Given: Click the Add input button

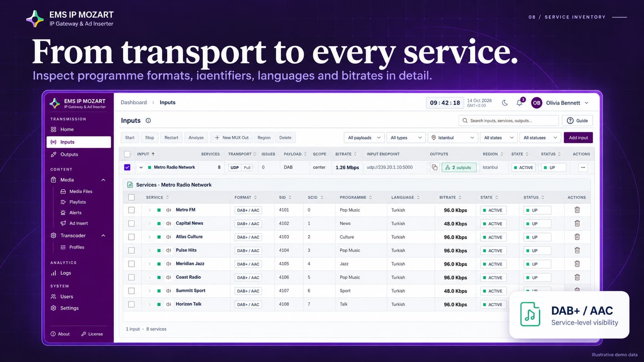Looking at the screenshot, I should pos(578,138).
